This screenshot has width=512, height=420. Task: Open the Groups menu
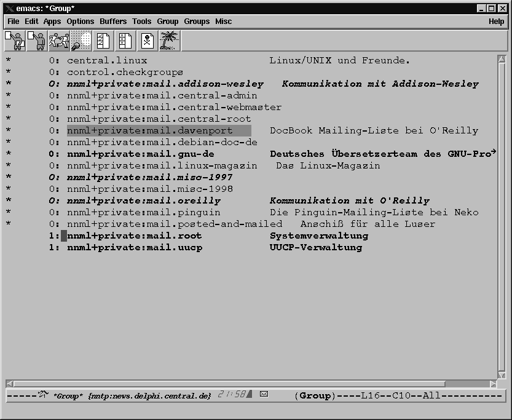[197, 22]
